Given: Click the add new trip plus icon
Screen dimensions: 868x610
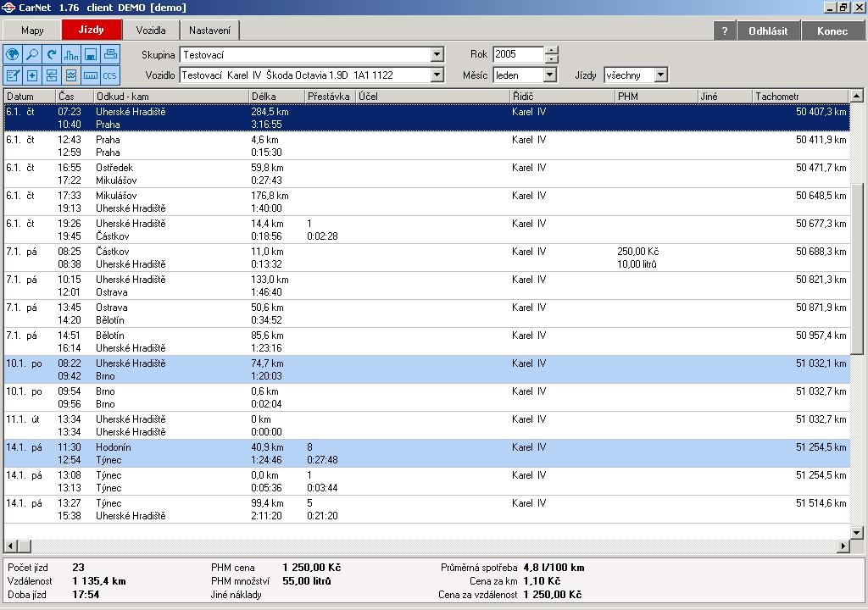Looking at the screenshot, I should (x=32, y=75).
